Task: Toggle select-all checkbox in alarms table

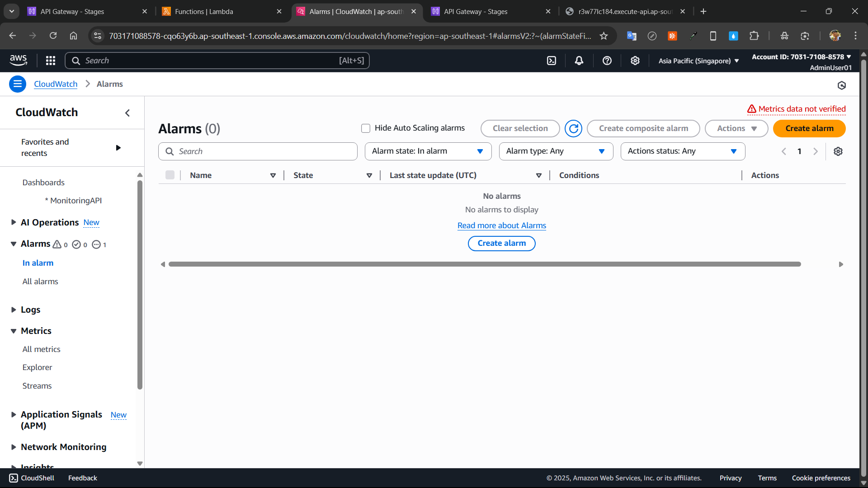Action: (x=170, y=175)
